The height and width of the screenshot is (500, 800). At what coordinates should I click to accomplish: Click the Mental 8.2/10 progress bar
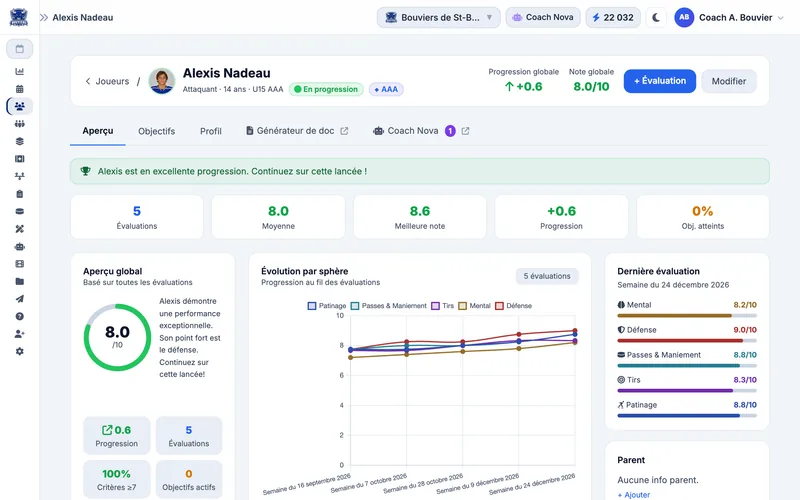pyautogui.click(x=687, y=316)
